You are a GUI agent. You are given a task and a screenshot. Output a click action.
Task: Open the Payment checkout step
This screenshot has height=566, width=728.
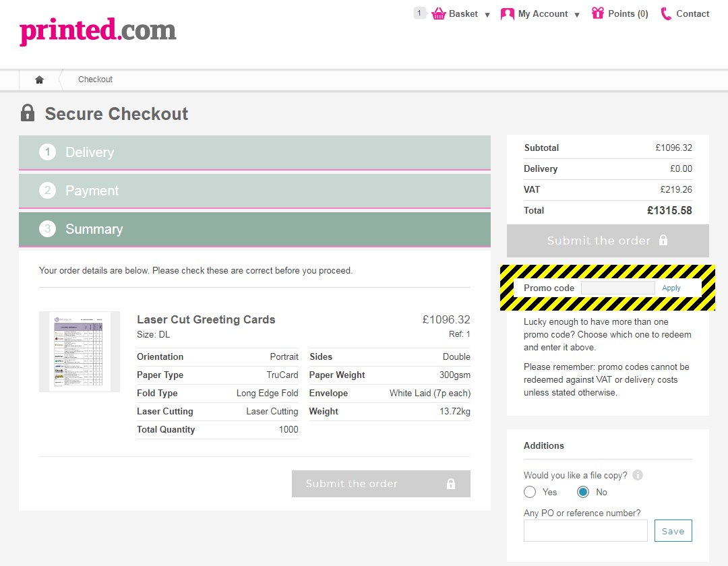(255, 191)
